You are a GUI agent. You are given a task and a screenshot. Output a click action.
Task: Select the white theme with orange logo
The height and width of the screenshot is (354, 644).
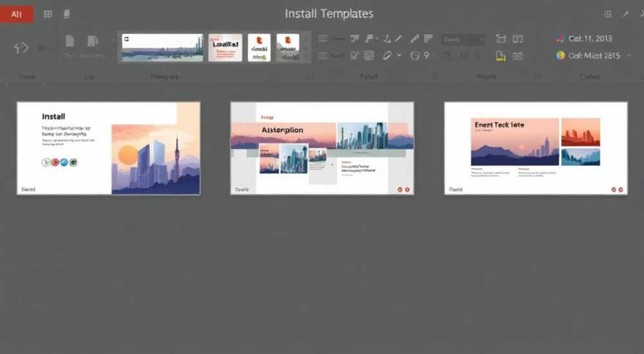pyautogui.click(x=259, y=48)
